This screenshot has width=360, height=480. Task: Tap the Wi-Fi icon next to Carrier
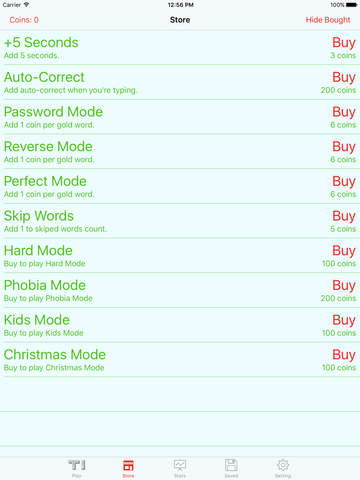pos(26,5)
